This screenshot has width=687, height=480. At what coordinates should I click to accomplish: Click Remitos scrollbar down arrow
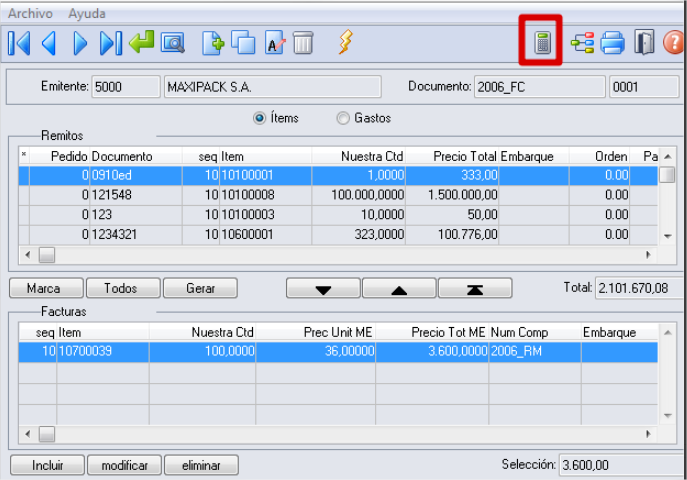tap(667, 236)
